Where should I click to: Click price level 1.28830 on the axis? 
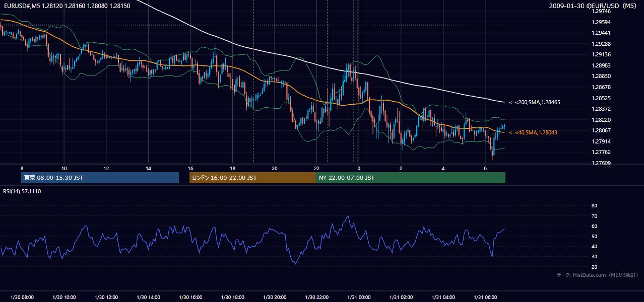[602, 76]
